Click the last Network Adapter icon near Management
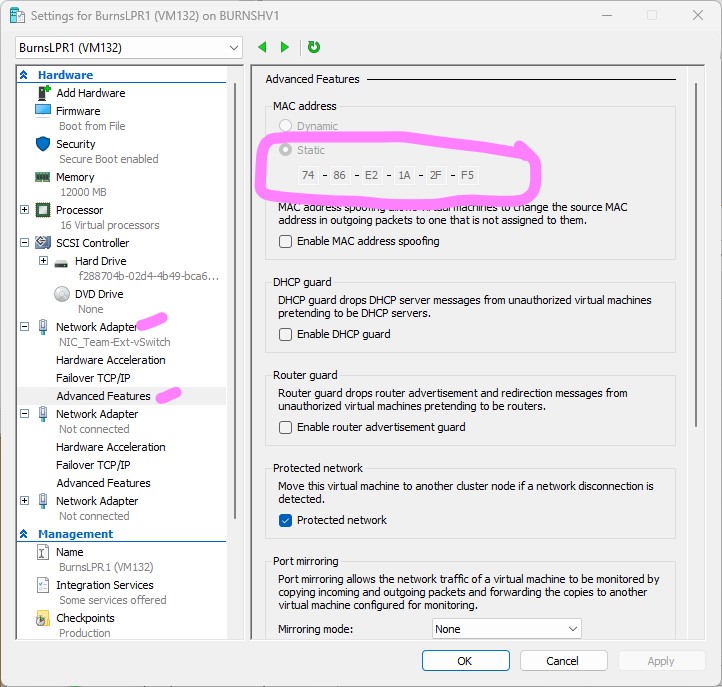Viewport: 722px width, 687px height. 43,501
